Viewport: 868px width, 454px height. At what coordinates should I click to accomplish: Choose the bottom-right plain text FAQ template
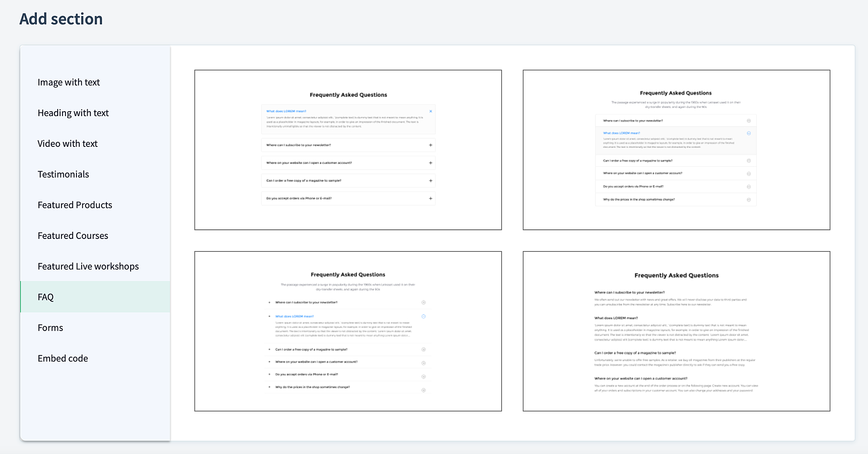[x=676, y=331]
